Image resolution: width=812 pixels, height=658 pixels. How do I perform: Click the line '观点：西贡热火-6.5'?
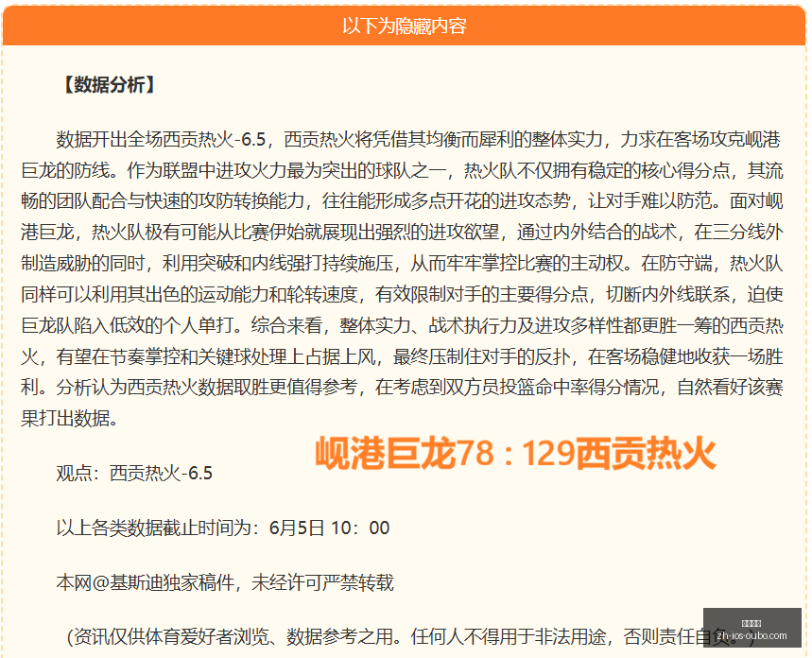[134, 473]
